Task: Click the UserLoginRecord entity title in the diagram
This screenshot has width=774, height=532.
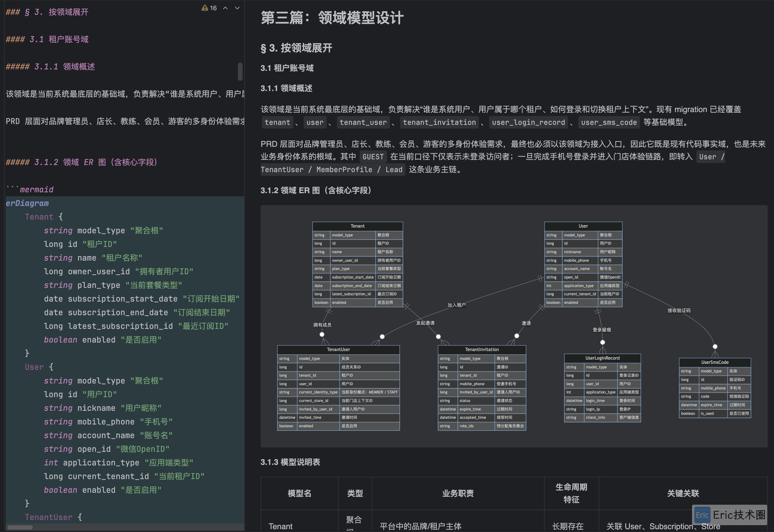Action: [603, 358]
